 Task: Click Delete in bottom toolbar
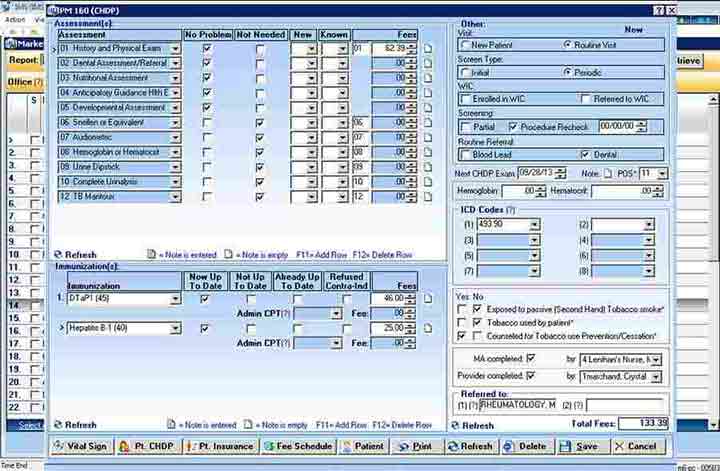pyautogui.click(x=527, y=446)
